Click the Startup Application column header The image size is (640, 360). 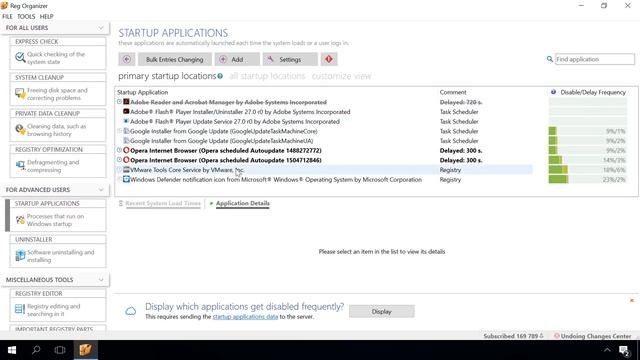(x=142, y=92)
